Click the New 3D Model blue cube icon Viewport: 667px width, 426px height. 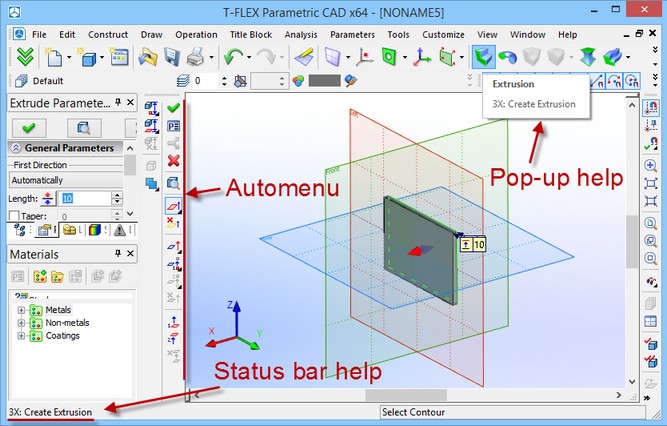(87, 57)
